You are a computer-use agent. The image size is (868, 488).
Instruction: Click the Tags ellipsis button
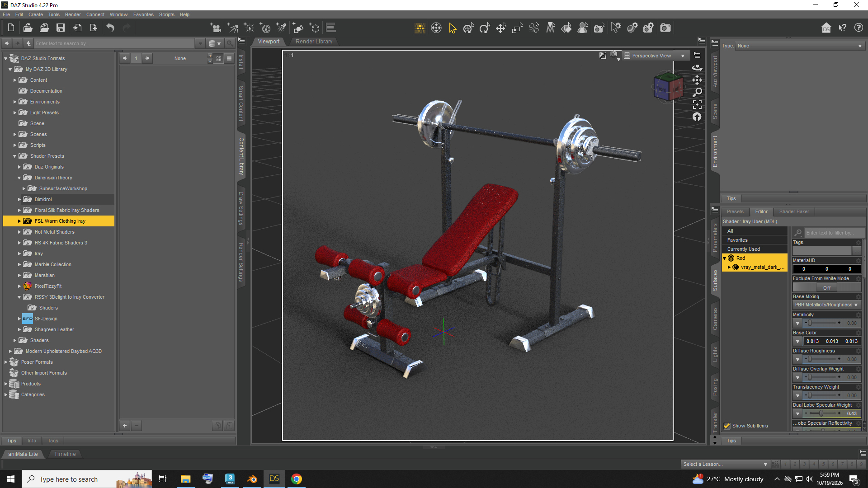(857, 251)
